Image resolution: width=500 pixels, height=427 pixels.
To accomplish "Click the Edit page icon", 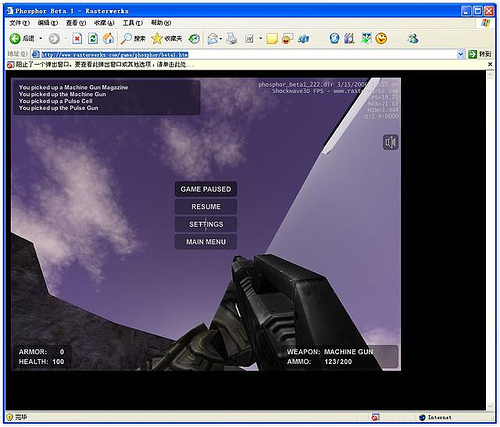I will coord(249,39).
